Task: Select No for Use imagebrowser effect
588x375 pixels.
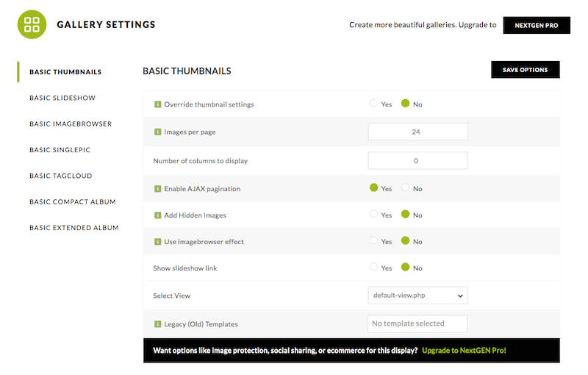Action: coord(406,240)
